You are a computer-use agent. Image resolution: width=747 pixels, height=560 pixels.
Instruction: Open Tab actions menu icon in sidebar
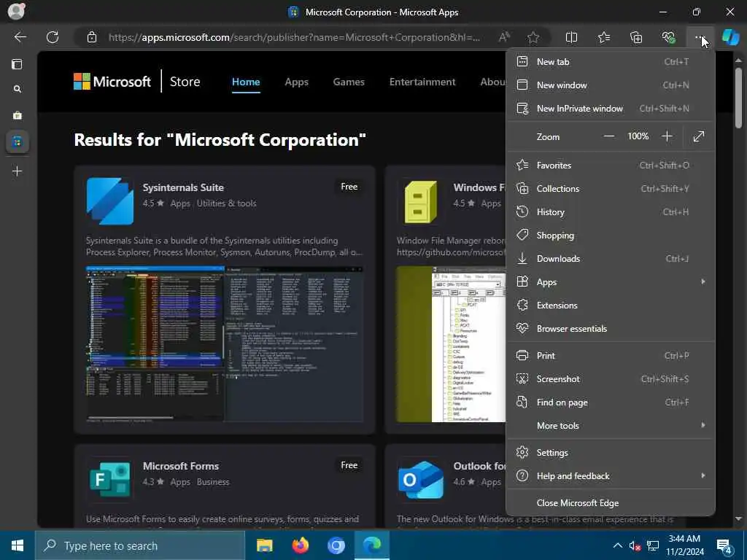pyautogui.click(x=18, y=64)
